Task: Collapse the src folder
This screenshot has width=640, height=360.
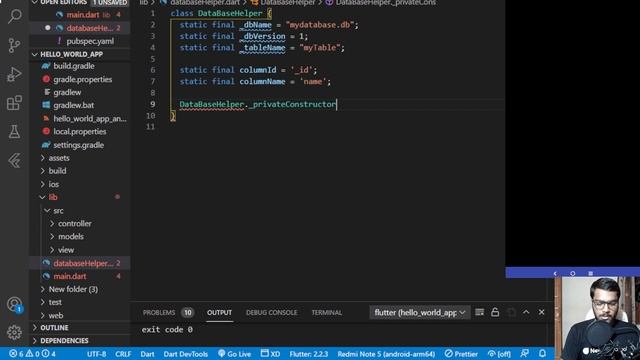Action: (x=58, y=211)
